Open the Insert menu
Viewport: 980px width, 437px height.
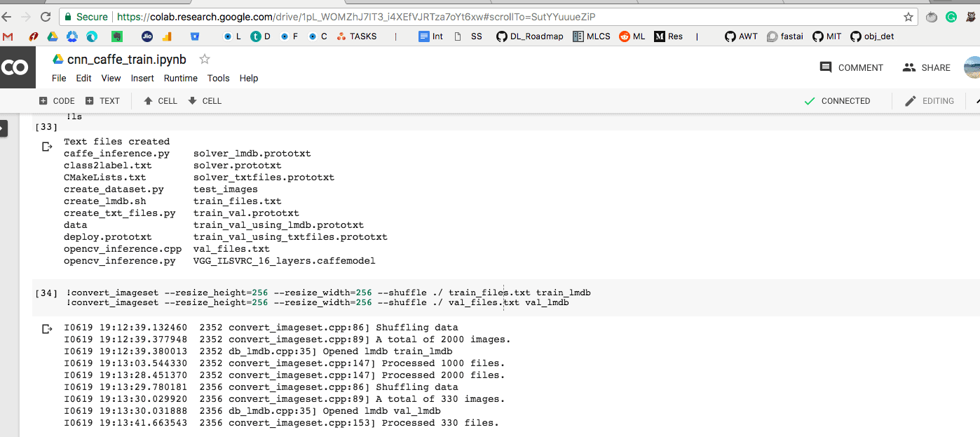point(142,79)
